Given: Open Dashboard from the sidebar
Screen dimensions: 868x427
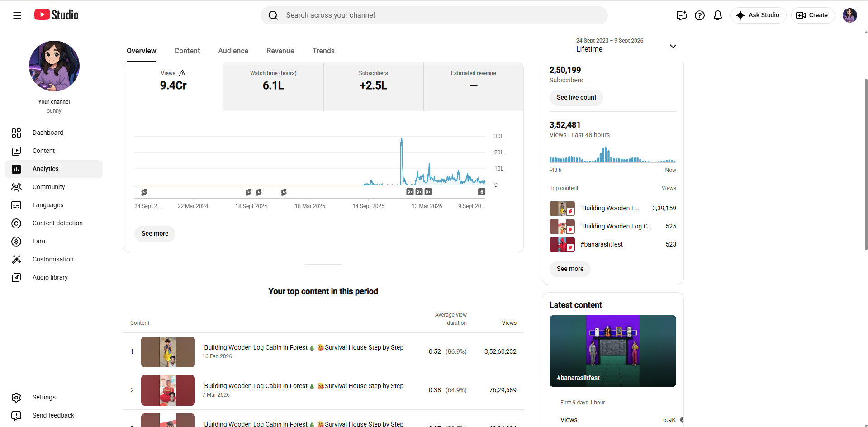Looking at the screenshot, I should (x=54, y=133).
